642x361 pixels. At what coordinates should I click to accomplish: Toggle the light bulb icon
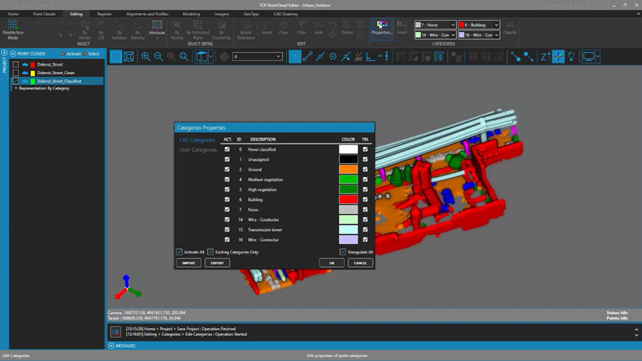571,56
